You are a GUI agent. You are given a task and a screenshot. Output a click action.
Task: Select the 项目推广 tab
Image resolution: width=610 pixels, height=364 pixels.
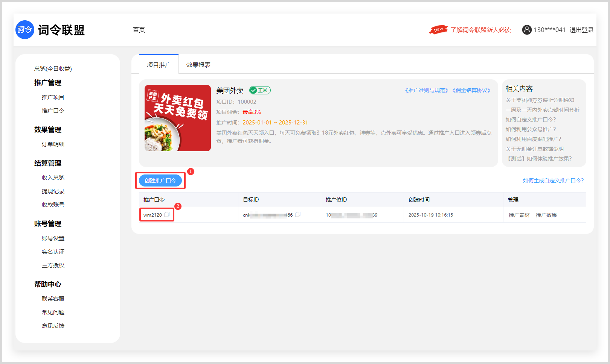pyautogui.click(x=159, y=65)
